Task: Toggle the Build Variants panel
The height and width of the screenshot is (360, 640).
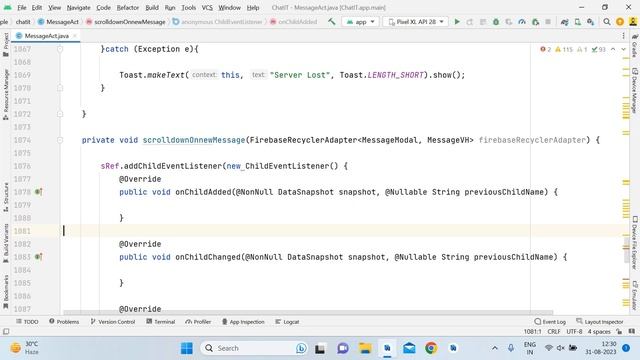Action: (6, 243)
